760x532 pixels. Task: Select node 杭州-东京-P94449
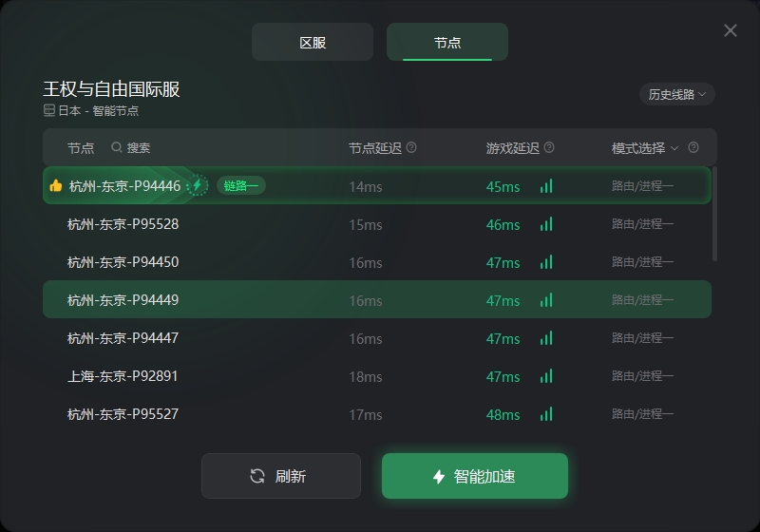point(377,299)
